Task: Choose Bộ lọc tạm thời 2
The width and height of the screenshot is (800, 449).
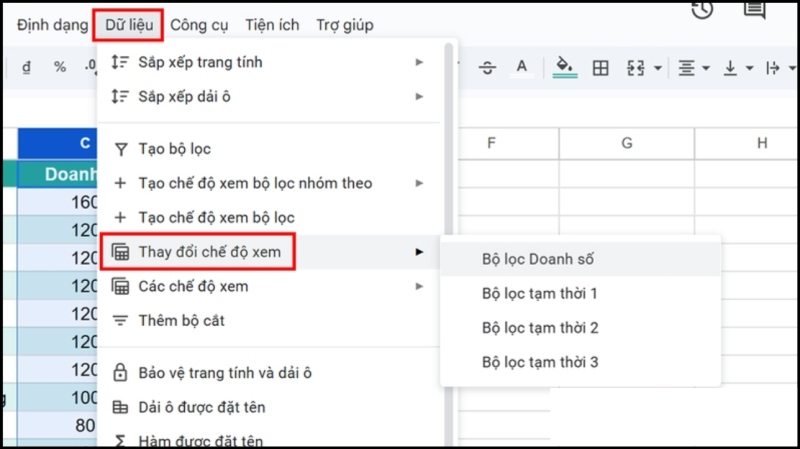Action: coord(581,328)
